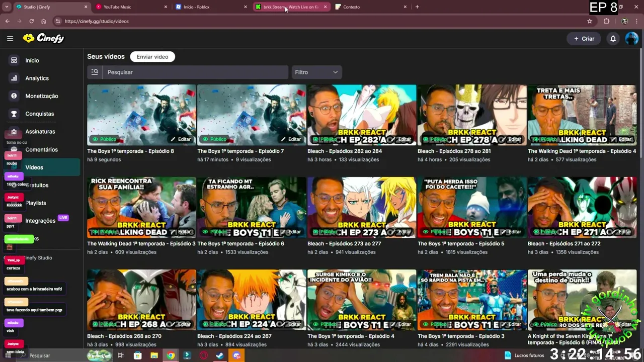Click the Criar button

pyautogui.click(x=584, y=39)
